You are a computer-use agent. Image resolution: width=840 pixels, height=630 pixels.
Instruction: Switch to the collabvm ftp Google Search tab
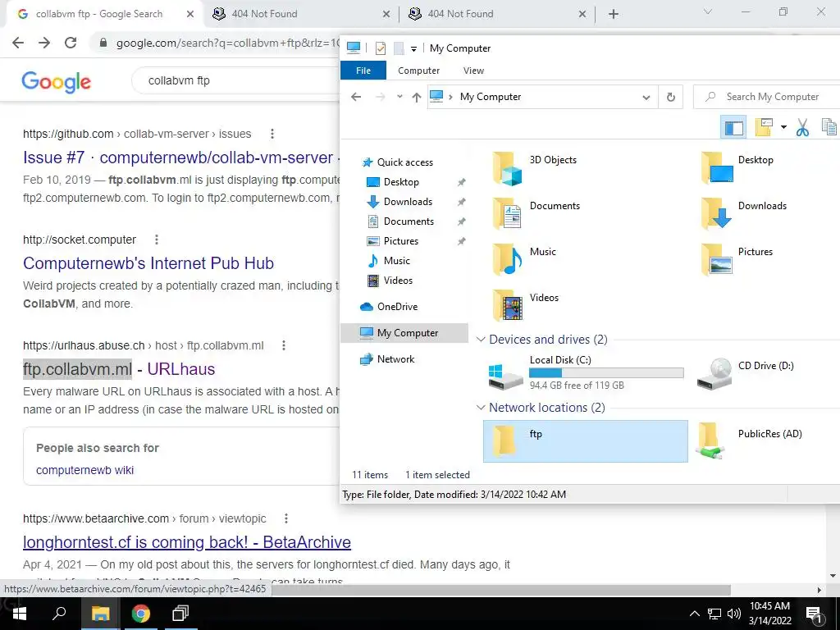99,14
